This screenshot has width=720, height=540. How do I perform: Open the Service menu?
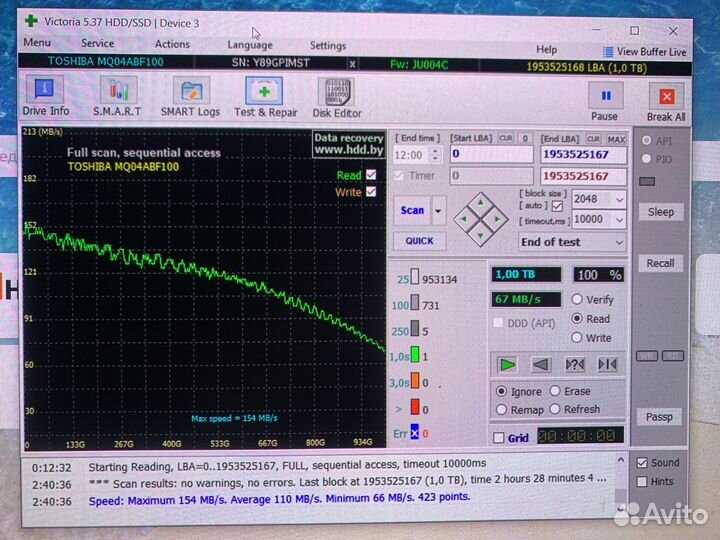pos(98,44)
